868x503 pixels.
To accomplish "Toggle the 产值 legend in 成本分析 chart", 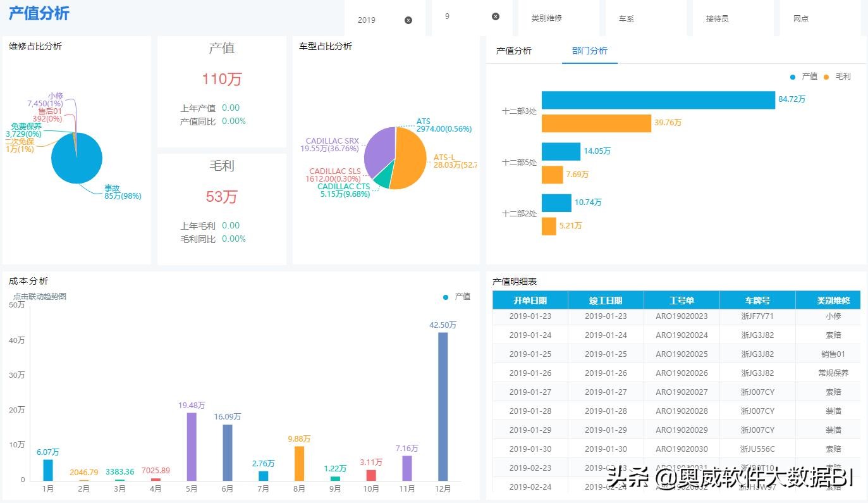I will 457,297.
